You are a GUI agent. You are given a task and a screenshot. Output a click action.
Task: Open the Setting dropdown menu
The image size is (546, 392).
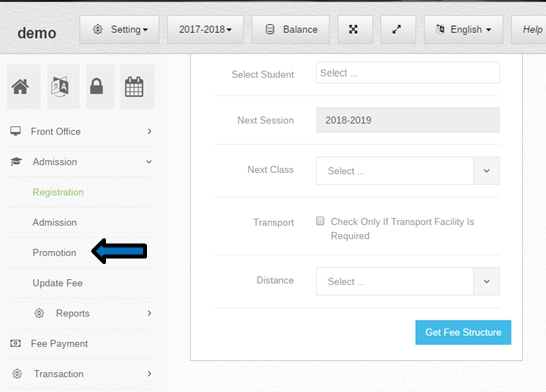click(x=119, y=30)
